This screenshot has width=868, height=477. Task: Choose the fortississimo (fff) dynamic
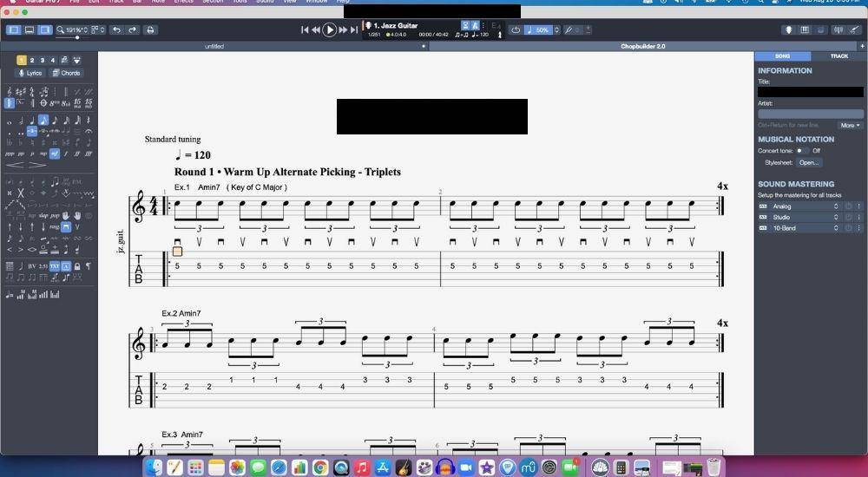[x=89, y=154]
